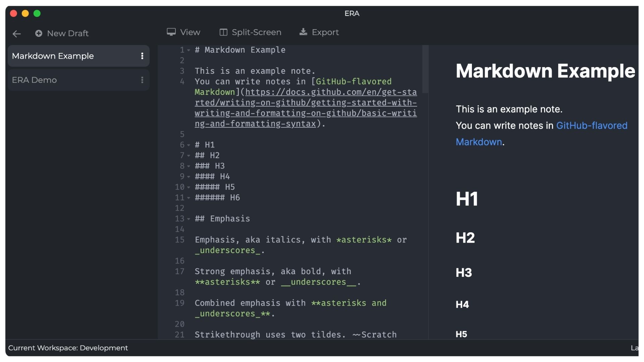Image resolution: width=644 pixels, height=362 pixels.
Task: Select the ERA Demo draft
Action: point(78,80)
